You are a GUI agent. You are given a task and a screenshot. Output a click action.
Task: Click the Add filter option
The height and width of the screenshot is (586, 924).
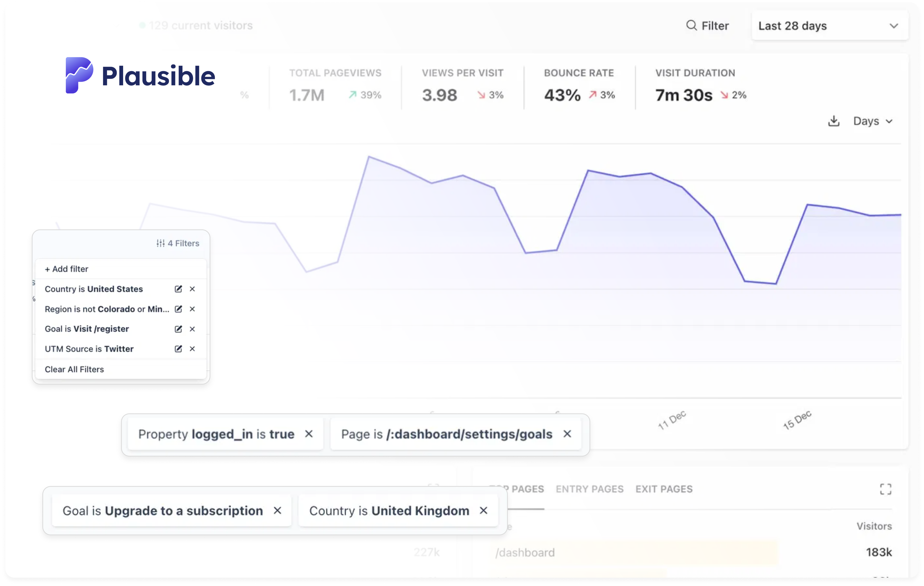[x=66, y=269]
